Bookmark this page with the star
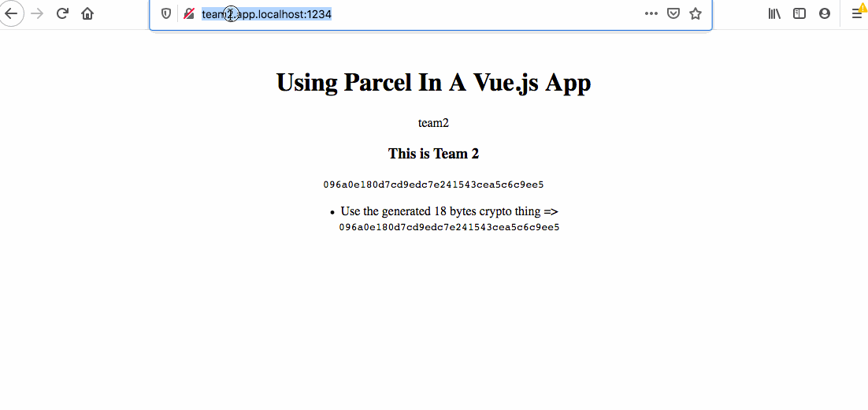This screenshot has width=868, height=410. 696,14
